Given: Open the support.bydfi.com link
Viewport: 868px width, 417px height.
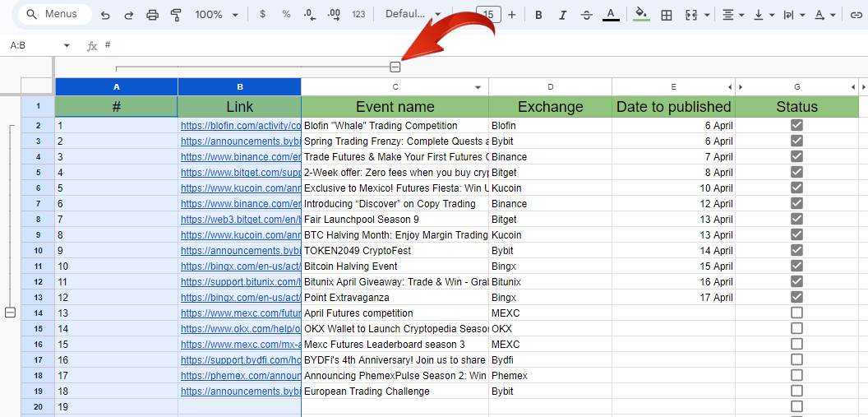Looking at the screenshot, I should point(241,360).
